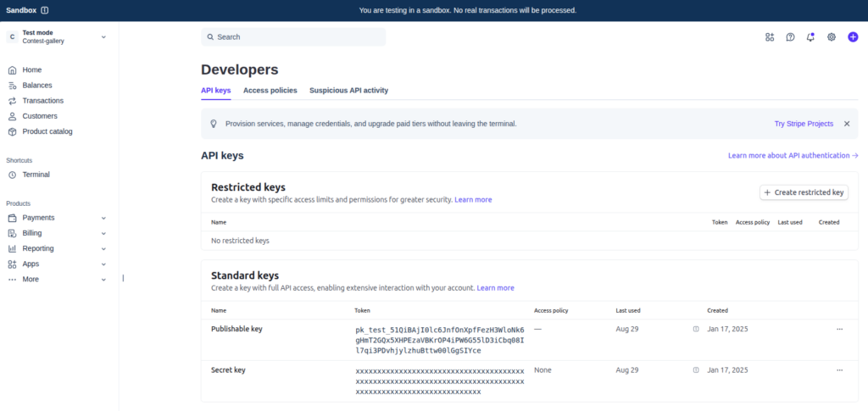868x411 pixels.
Task: Click the Balances icon in sidebar
Action: (x=12, y=86)
